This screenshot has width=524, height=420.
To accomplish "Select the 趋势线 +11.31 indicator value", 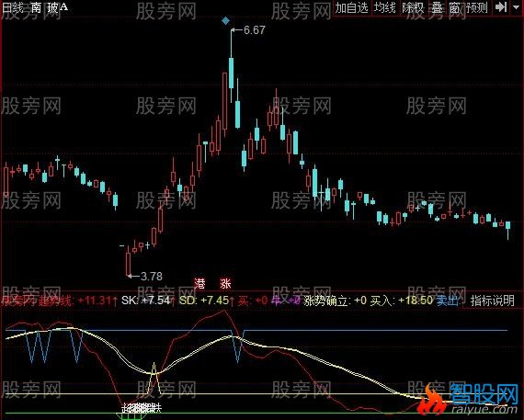I will click(x=78, y=301).
